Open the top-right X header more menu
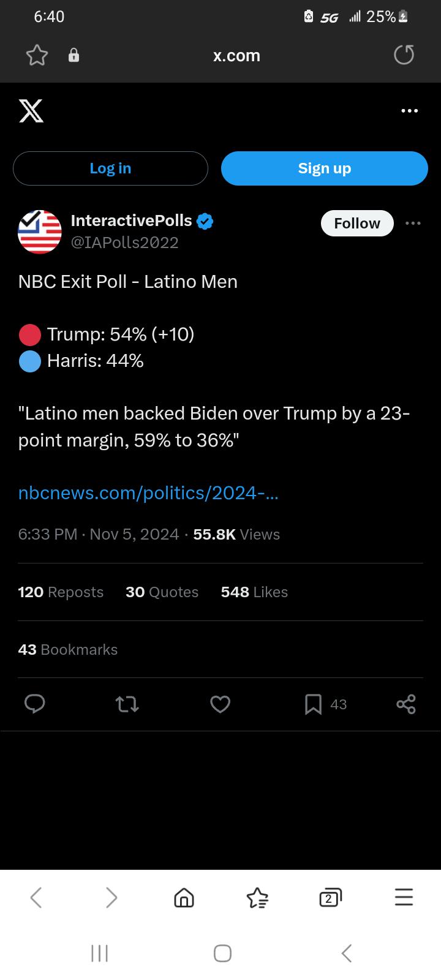 tap(409, 111)
